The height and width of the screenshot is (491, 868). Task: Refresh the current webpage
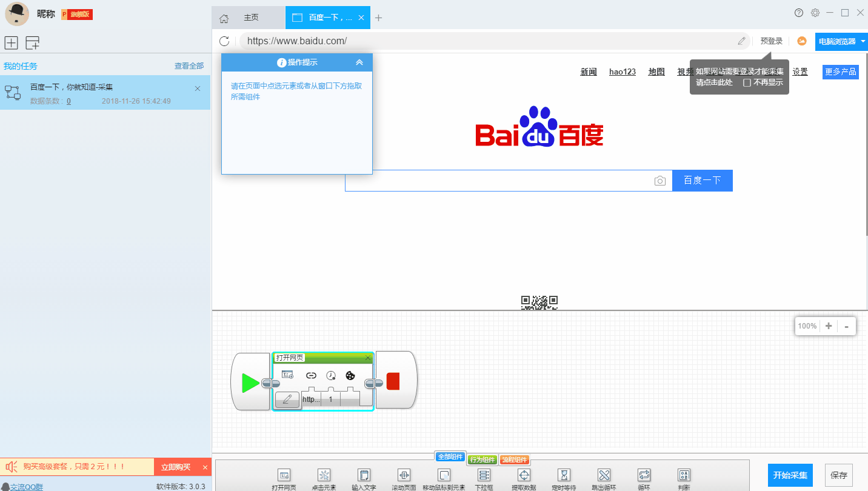[x=224, y=41]
